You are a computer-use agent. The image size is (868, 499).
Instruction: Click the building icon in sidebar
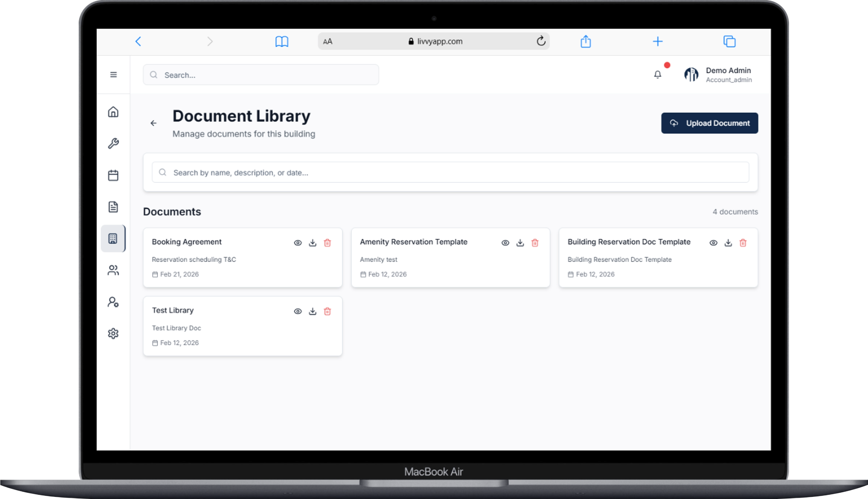(113, 238)
